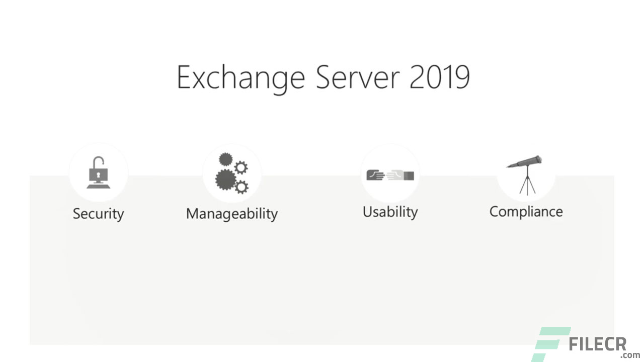644x362 pixels.
Task: Click the handshake Usability icon
Action: pos(390,175)
